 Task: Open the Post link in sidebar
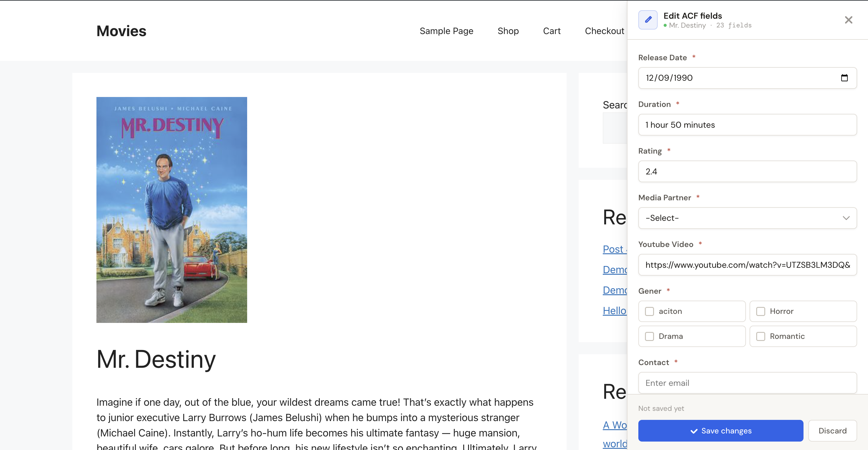click(x=614, y=249)
